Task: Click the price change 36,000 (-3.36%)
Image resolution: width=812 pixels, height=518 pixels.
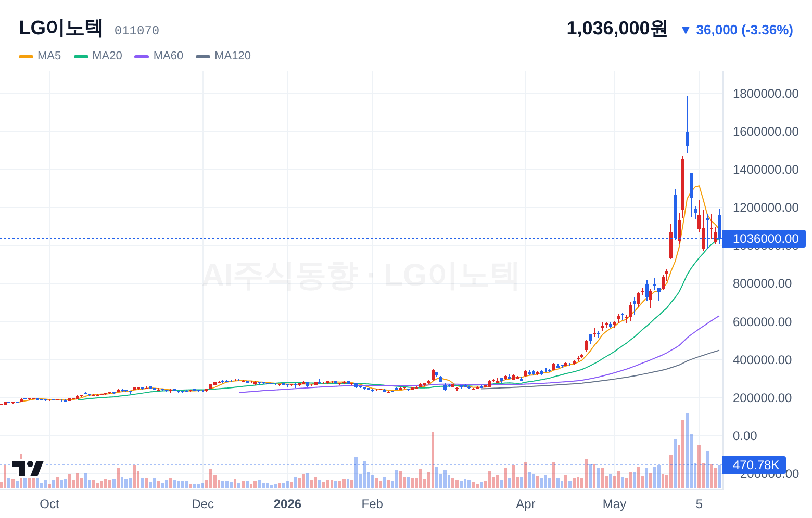Action: click(737, 30)
